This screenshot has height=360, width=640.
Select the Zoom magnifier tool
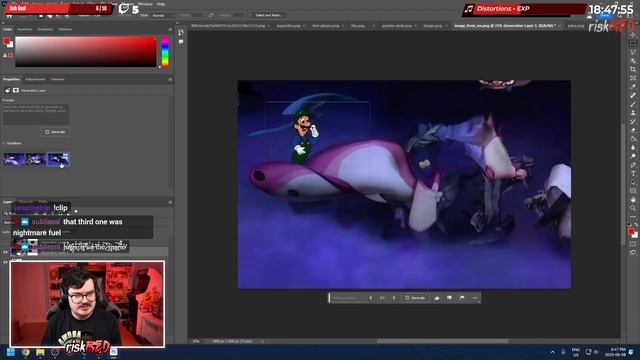pos(633,208)
